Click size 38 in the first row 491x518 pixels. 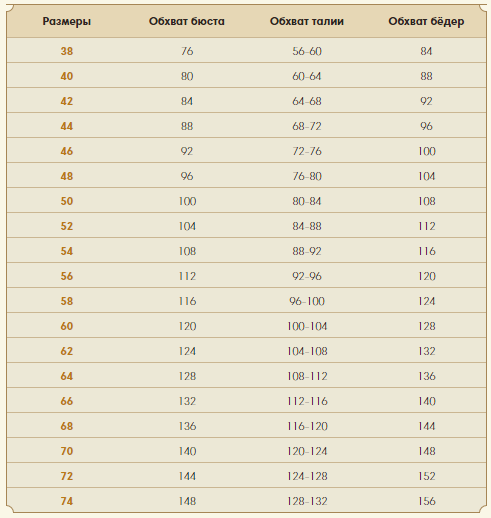[x=67, y=51]
